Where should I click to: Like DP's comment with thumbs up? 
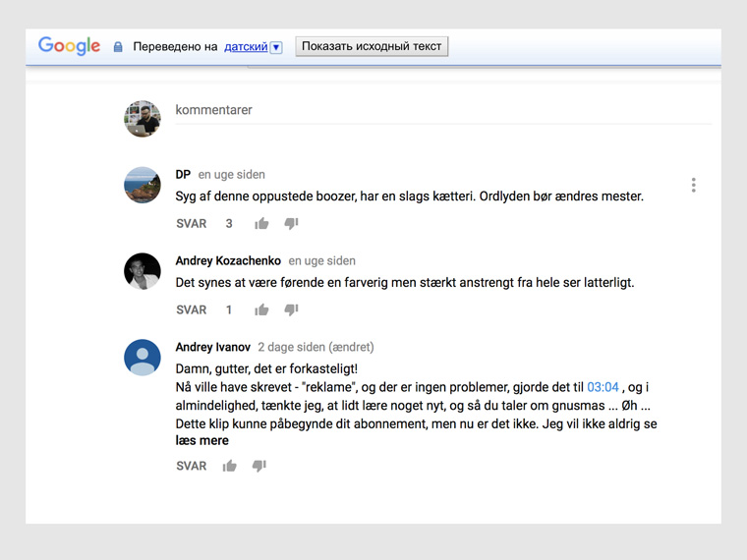click(x=261, y=224)
